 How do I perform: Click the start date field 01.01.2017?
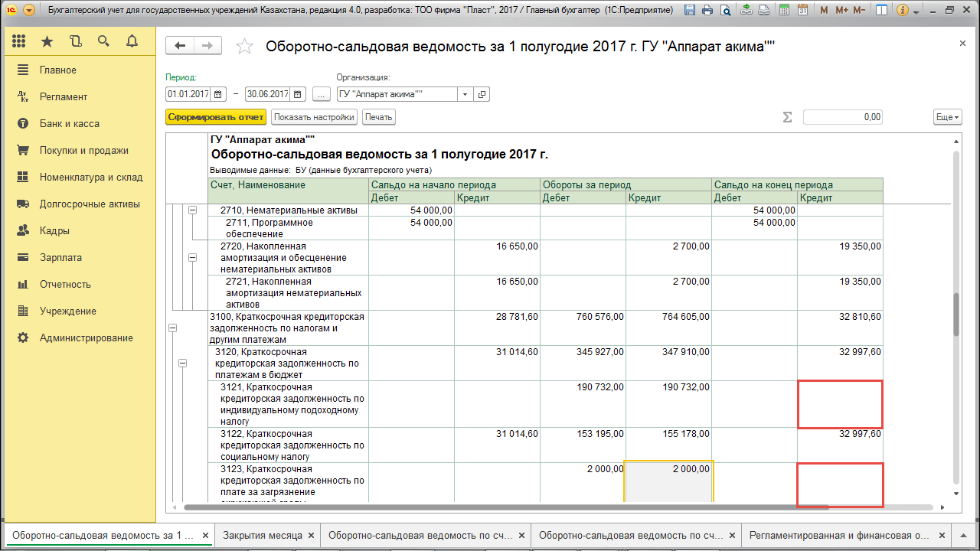187,93
